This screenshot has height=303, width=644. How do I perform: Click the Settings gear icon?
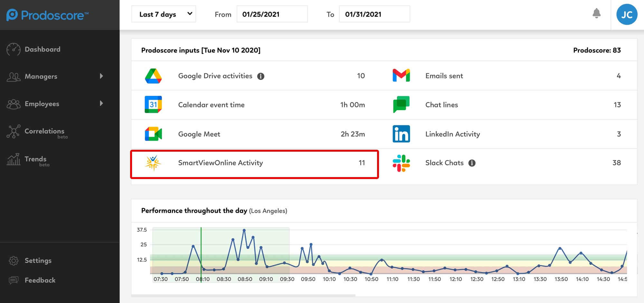click(14, 260)
